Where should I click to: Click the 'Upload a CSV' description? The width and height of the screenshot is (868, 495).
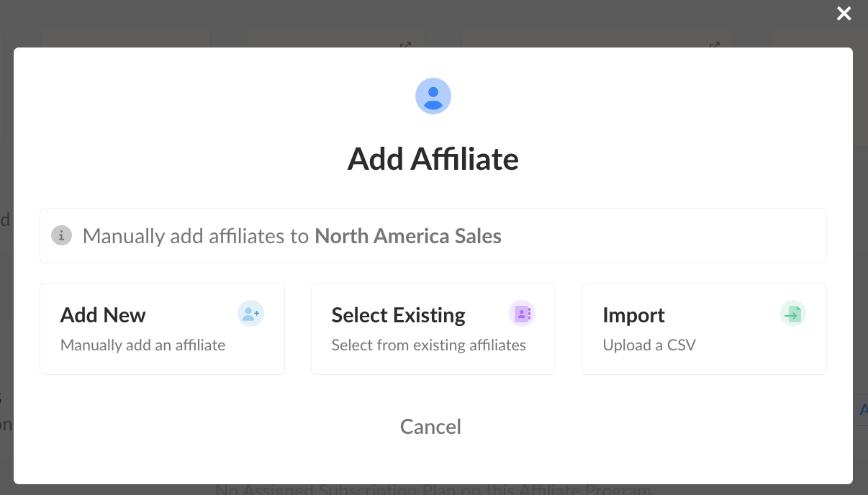click(x=649, y=345)
